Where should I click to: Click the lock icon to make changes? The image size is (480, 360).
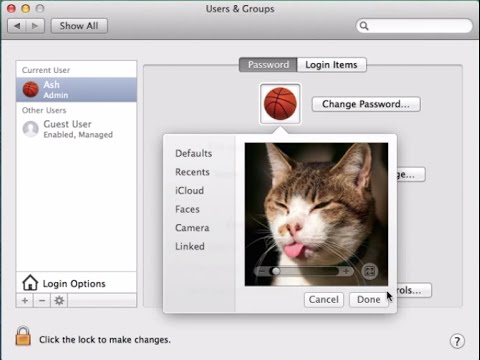click(x=23, y=336)
